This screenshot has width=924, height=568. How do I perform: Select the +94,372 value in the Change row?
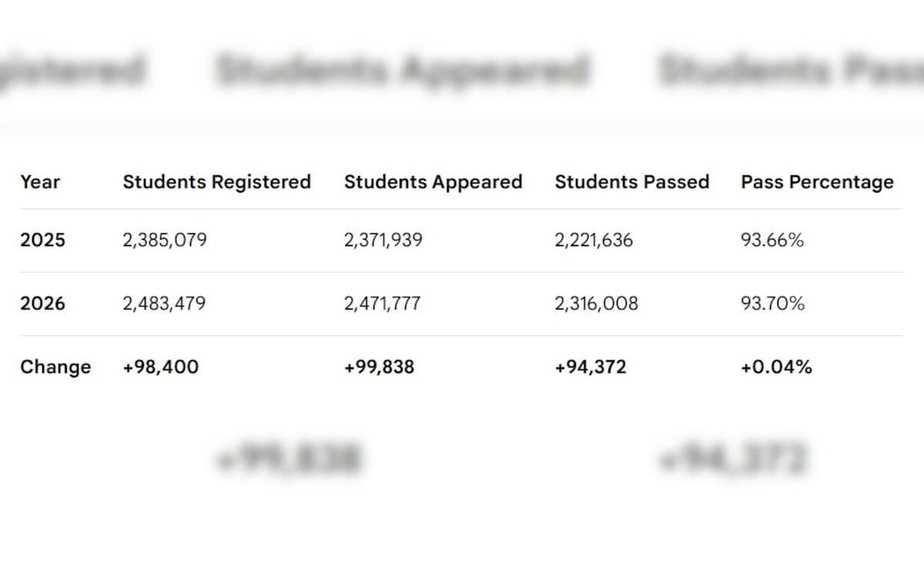[590, 367]
